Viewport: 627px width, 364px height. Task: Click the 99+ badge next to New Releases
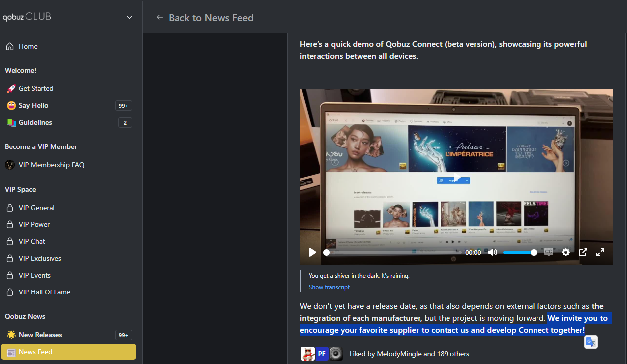pos(124,335)
